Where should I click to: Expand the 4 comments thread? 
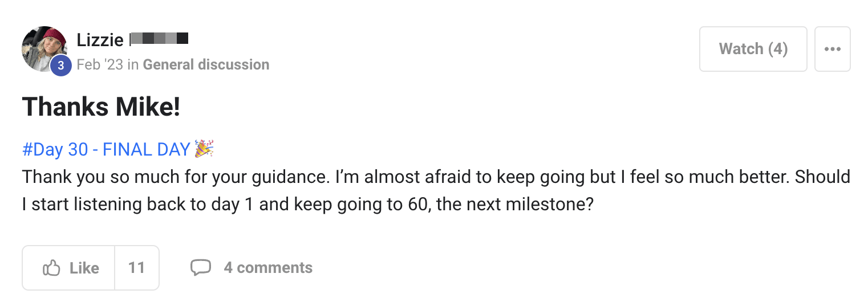(268, 268)
